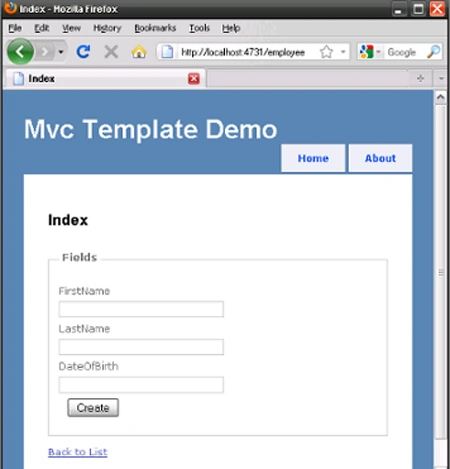The height and width of the screenshot is (469, 450).
Task: Open the Help menu
Action: [x=231, y=28]
